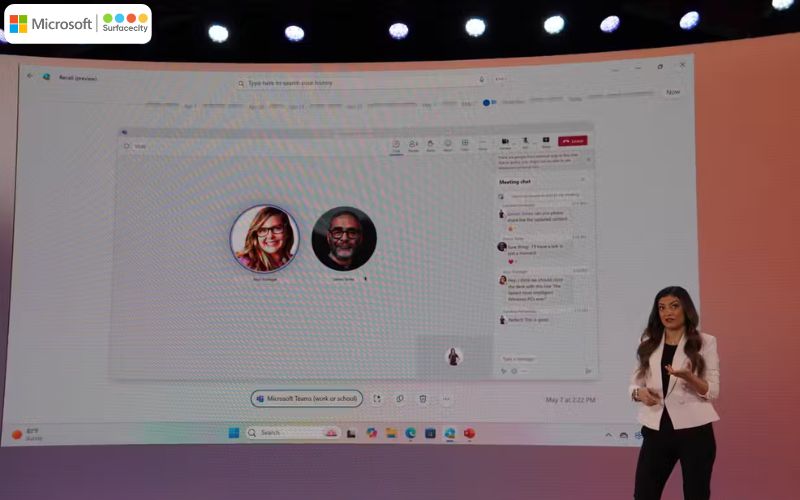The width and height of the screenshot is (800, 500).
Task: Click the Recall search history field
Action: (360, 83)
